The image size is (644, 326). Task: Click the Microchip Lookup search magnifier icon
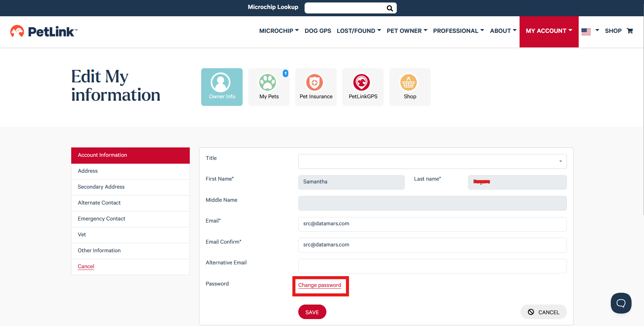(x=390, y=8)
